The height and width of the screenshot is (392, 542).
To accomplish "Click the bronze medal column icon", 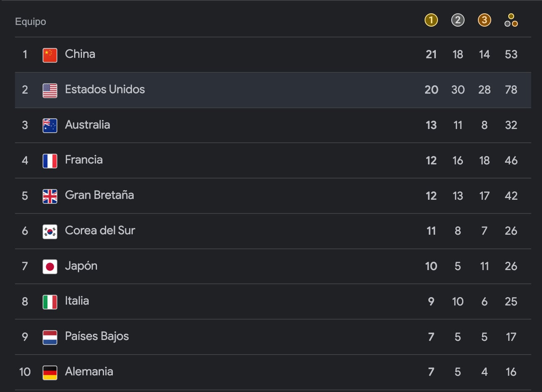I will coord(484,20).
